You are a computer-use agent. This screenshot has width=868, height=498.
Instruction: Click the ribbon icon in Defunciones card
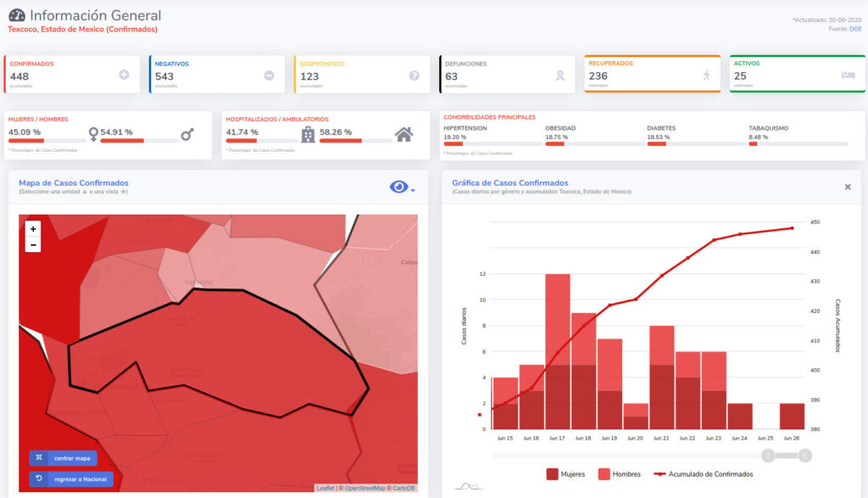click(559, 76)
